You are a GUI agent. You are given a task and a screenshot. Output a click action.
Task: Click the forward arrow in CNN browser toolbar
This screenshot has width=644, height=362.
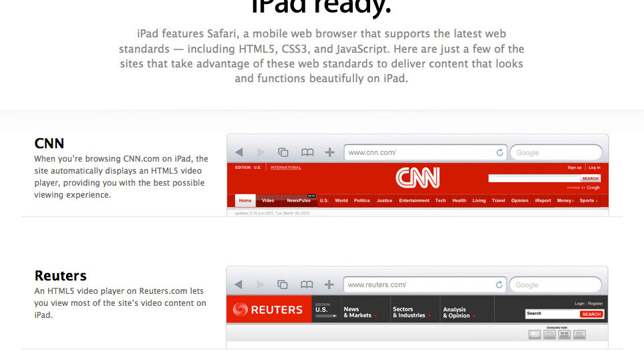click(x=261, y=153)
